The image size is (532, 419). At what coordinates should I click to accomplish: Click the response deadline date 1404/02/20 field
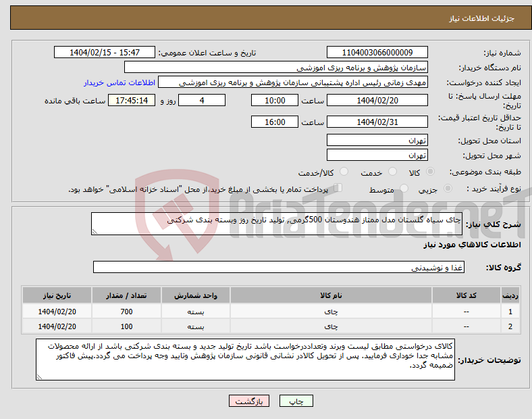tap(377, 100)
